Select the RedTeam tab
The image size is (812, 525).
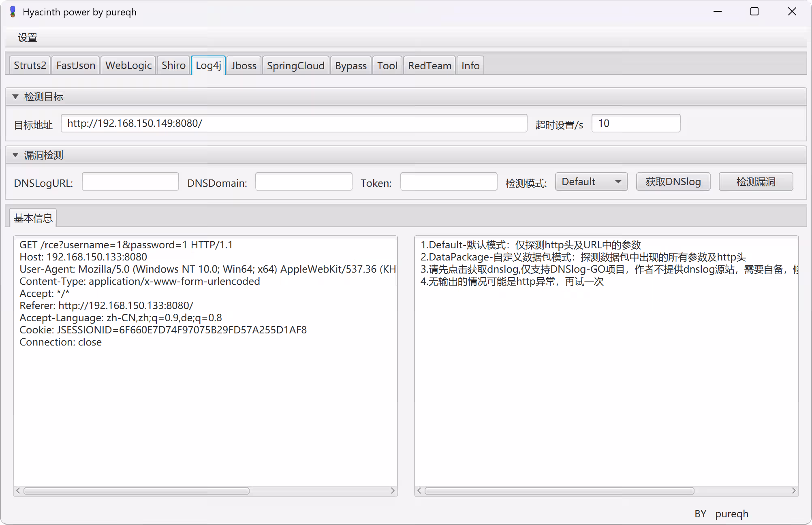click(429, 65)
